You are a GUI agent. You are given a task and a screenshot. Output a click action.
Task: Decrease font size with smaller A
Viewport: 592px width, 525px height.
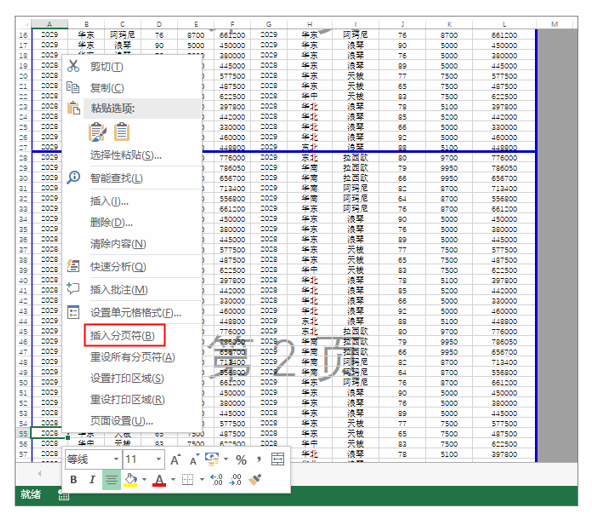[x=194, y=459]
